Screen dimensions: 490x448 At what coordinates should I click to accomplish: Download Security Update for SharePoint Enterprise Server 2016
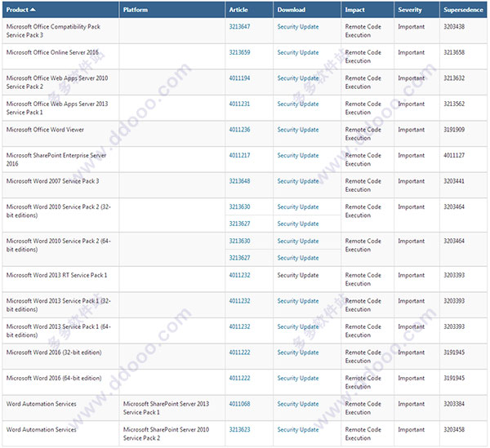(298, 156)
